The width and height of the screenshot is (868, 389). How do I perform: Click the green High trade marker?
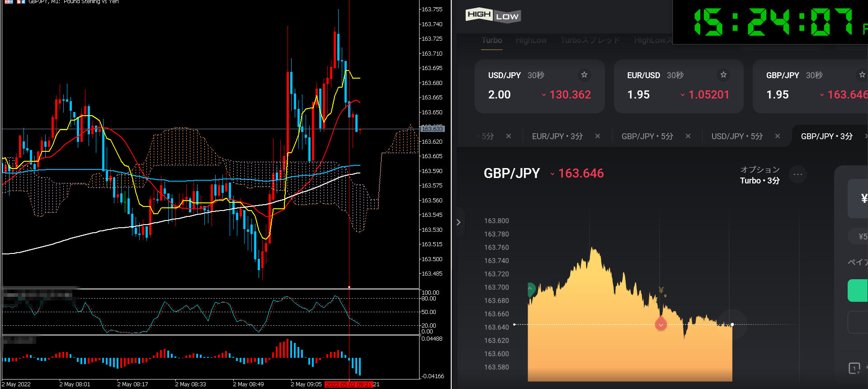coord(531,289)
